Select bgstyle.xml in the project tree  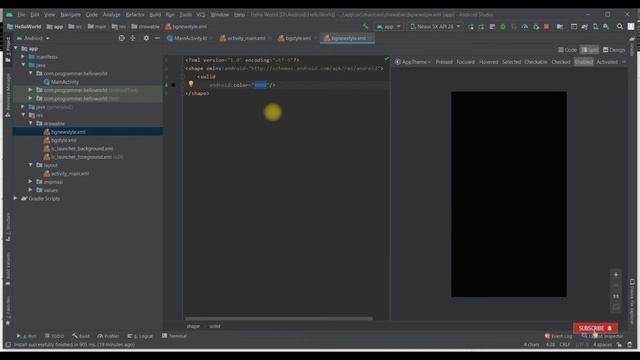[64, 140]
